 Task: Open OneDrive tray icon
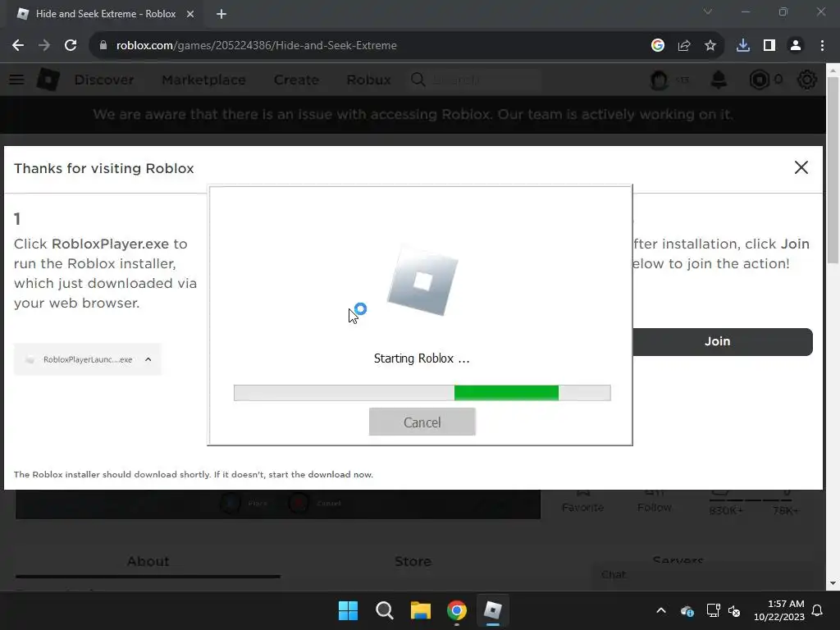(x=687, y=610)
